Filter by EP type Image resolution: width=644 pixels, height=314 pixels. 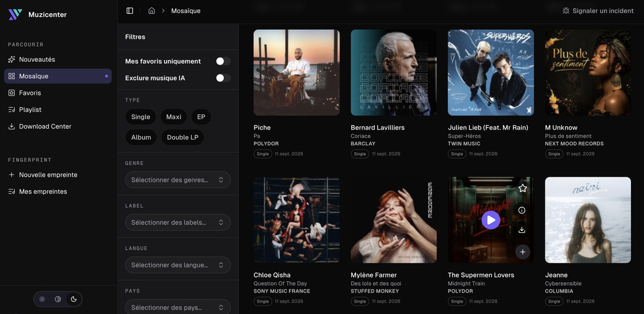coord(201,117)
